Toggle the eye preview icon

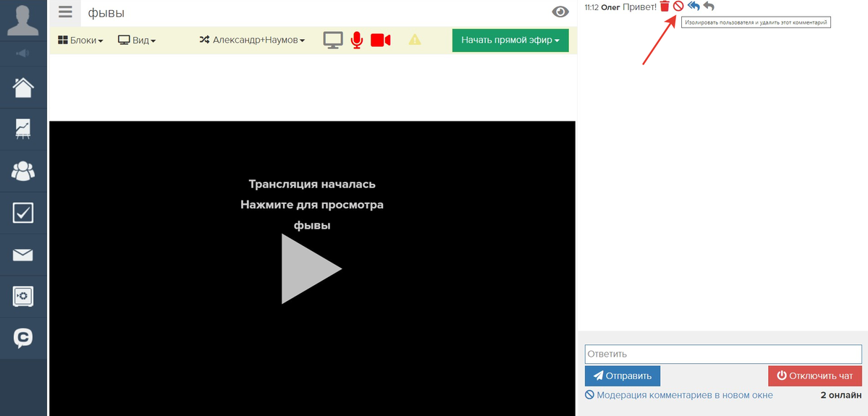point(560,12)
